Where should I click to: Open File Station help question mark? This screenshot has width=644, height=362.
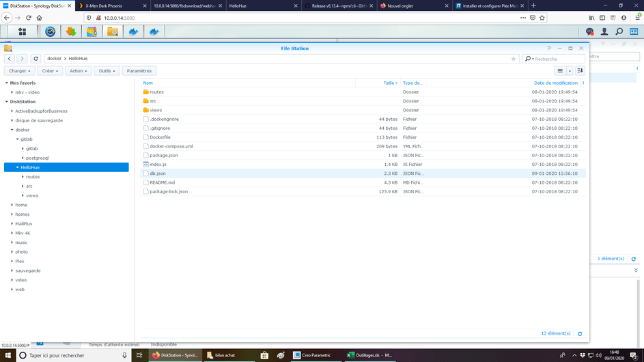[x=548, y=48]
